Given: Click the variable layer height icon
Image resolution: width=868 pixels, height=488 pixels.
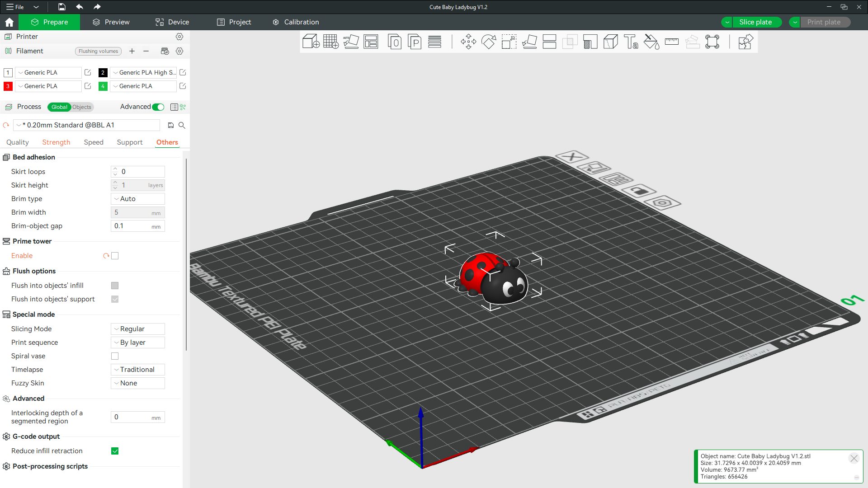Looking at the screenshot, I should tap(434, 42).
